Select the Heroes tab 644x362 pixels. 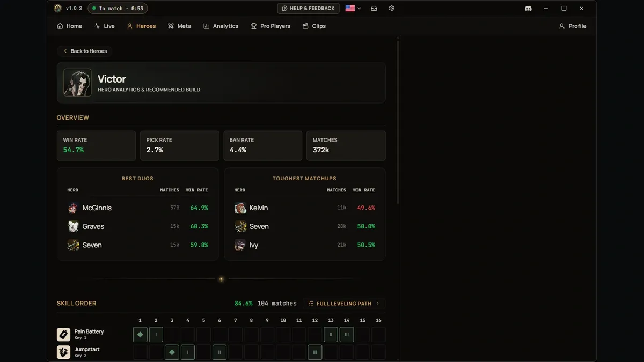142,26
